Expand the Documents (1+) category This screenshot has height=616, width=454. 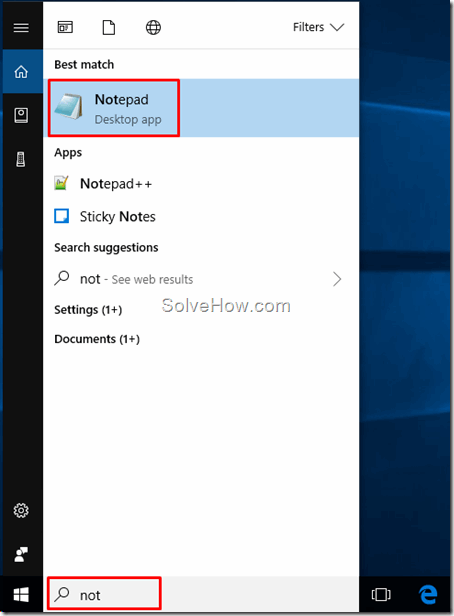tap(97, 339)
